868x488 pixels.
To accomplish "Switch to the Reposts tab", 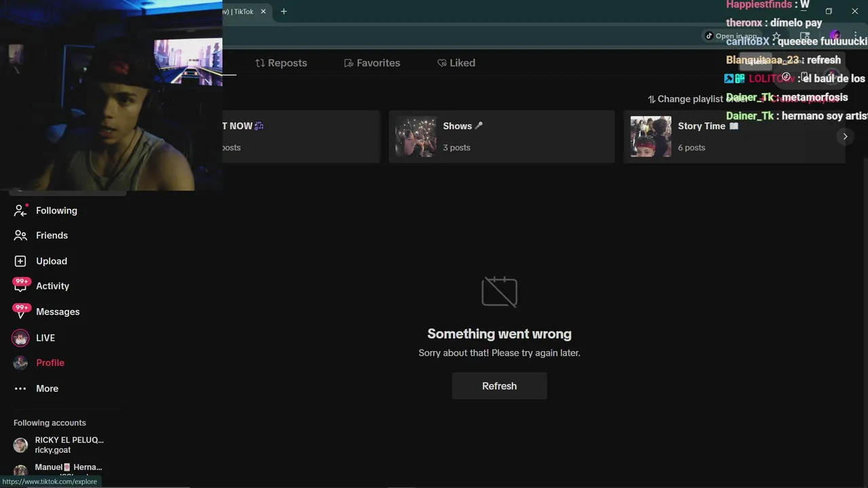I will click(281, 63).
